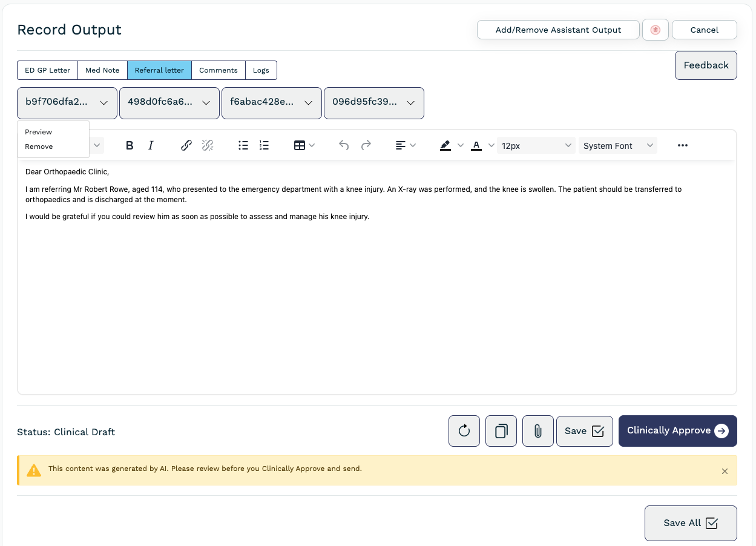Click the undo arrow icon
The width and height of the screenshot is (756, 546).
344,145
